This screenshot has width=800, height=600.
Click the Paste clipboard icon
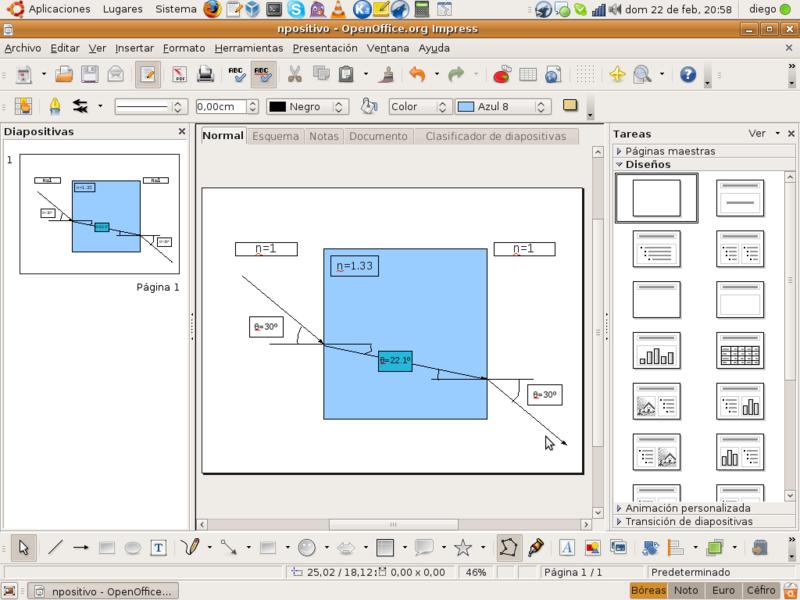[346, 75]
